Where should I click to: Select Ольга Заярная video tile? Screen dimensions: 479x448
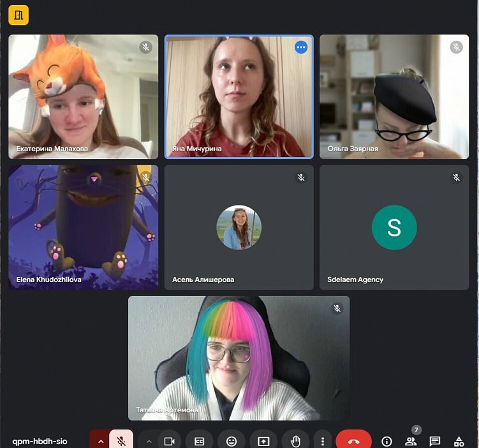pos(394,96)
